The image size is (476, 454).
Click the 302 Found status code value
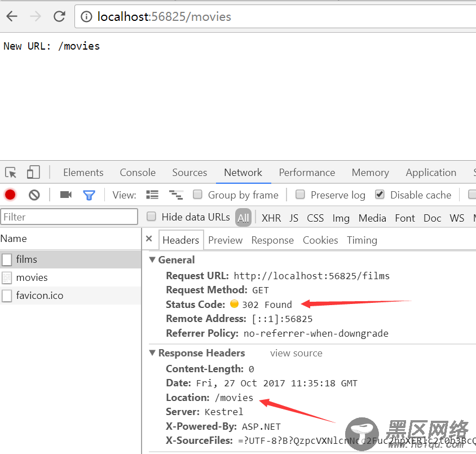267,305
